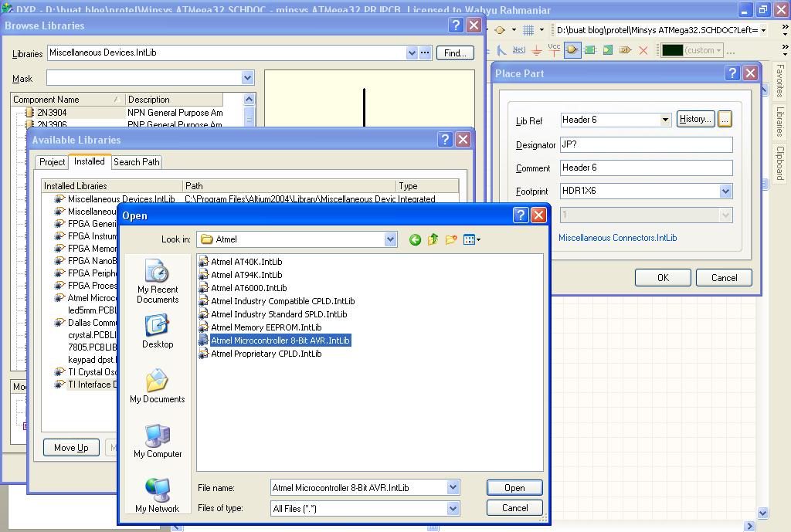Go to Desktop in the places bar
The image size is (791, 532).
(158, 331)
